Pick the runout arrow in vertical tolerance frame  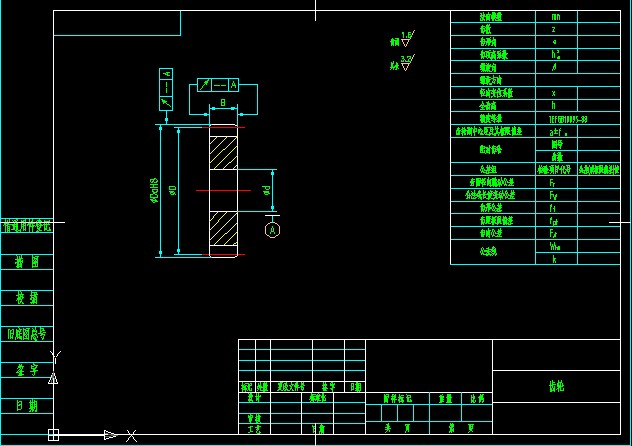(x=166, y=103)
